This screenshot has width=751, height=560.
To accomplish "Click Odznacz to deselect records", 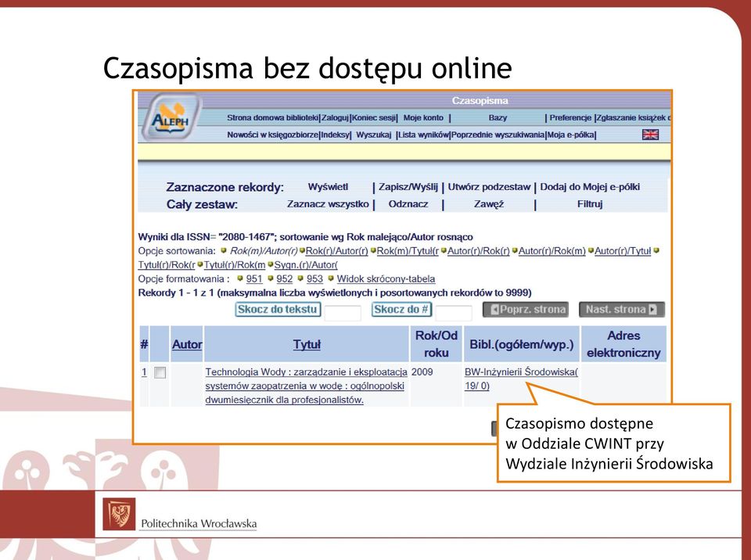I will (x=408, y=203).
